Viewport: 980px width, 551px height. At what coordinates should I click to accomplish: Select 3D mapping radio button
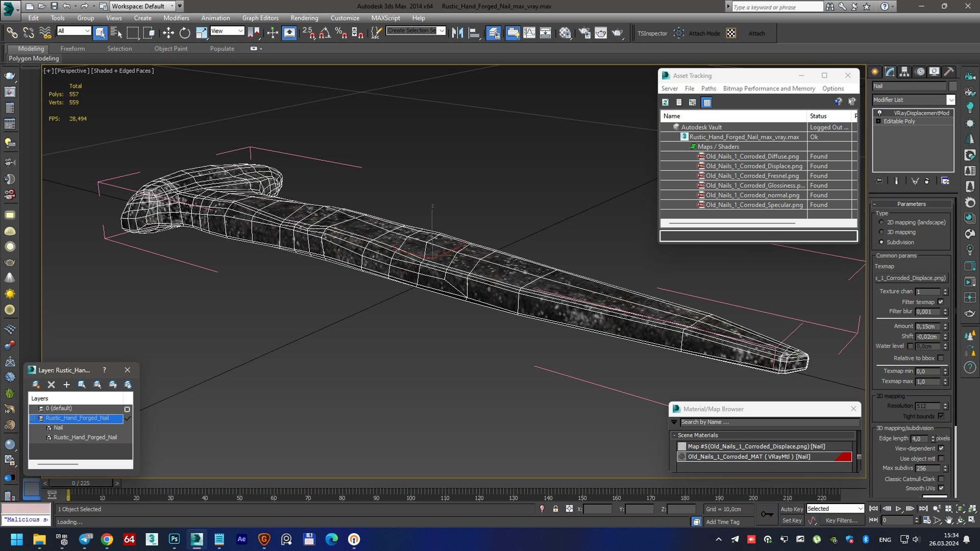881,232
